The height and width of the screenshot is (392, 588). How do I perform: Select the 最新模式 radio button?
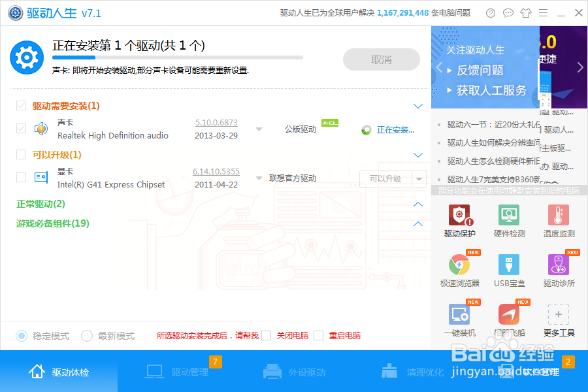[87, 335]
